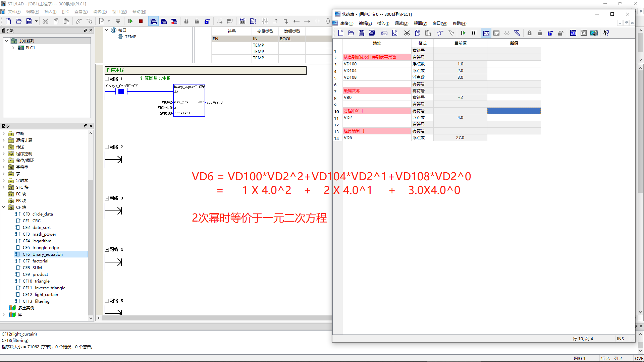The height and width of the screenshot is (362, 644).
Task: Click the 新值 column header
Action: (514, 43)
